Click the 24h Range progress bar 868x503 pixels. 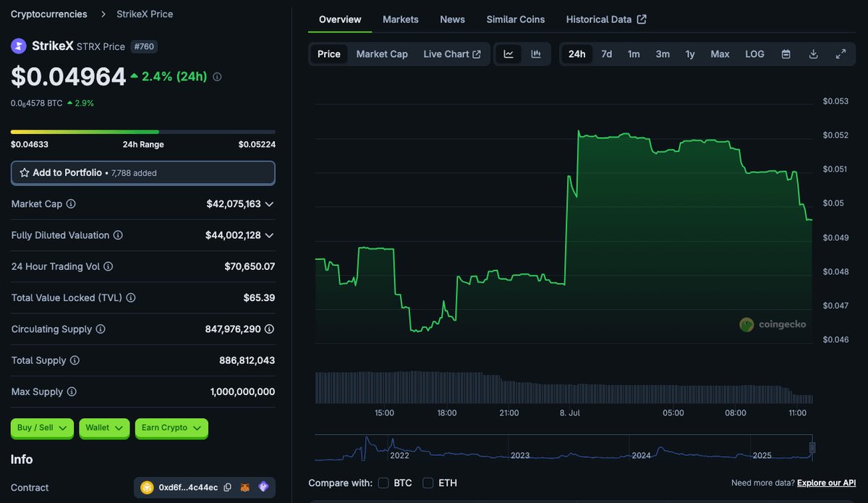pyautogui.click(x=143, y=132)
